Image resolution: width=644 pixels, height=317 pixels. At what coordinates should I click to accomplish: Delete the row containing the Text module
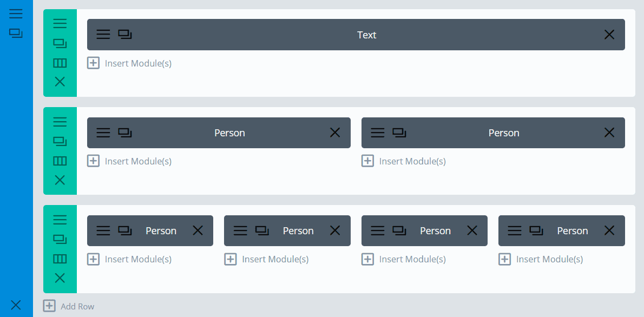pyautogui.click(x=60, y=82)
